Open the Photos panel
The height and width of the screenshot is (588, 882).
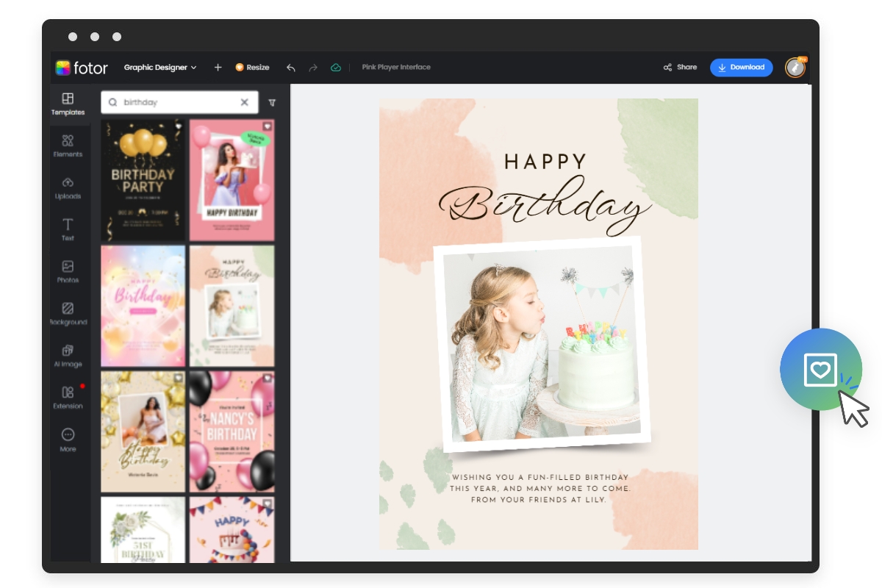[x=69, y=270]
